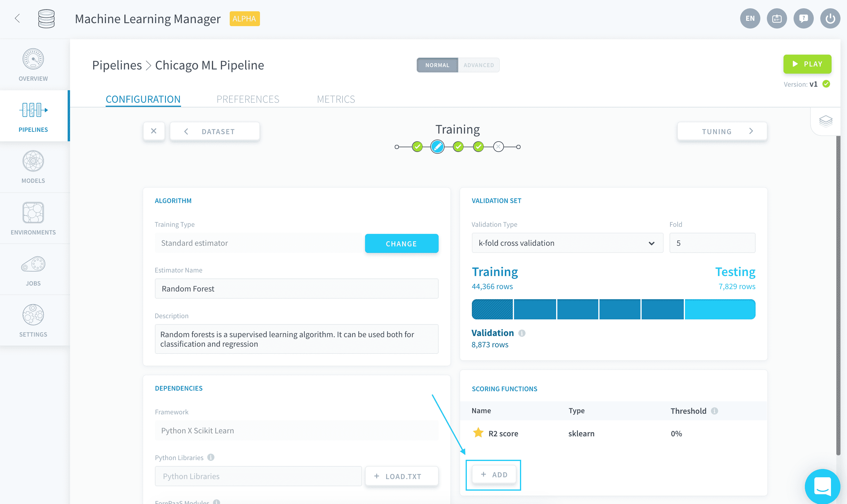Open the CONFIGURATION tab

point(143,99)
